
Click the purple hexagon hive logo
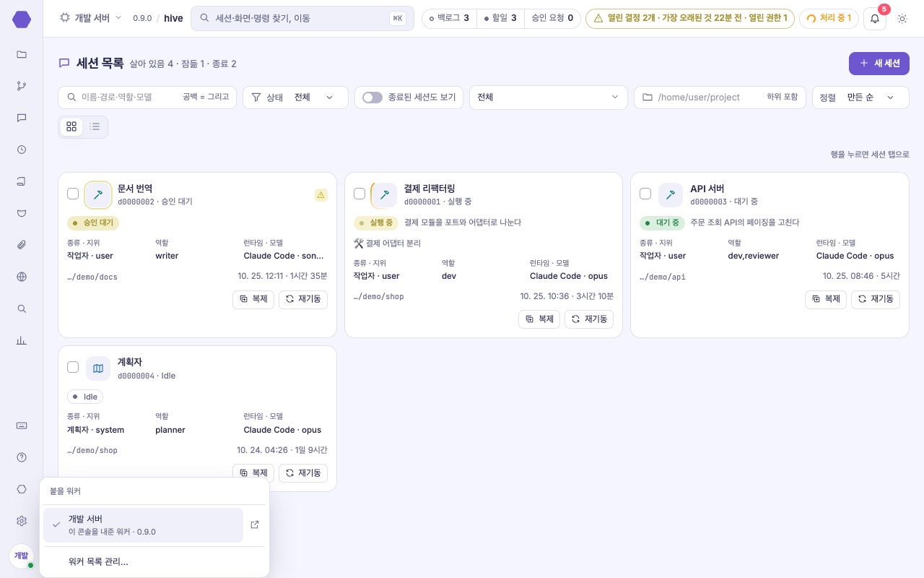point(22,20)
